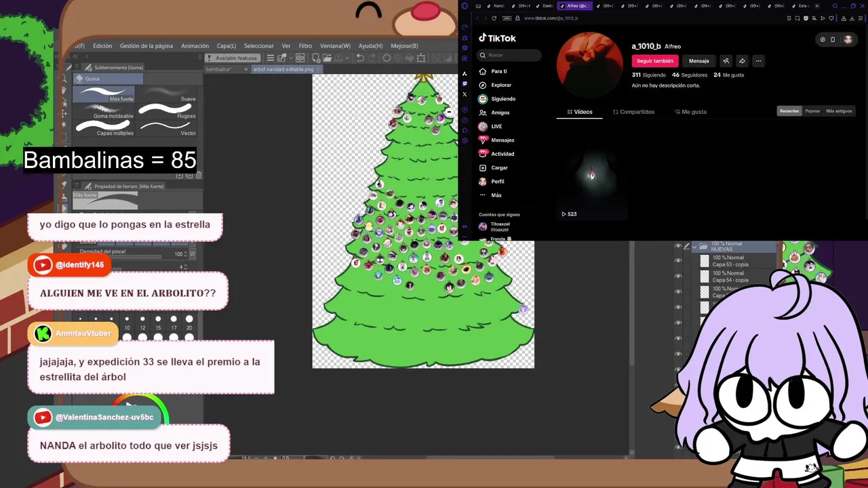The width and height of the screenshot is (868, 488).
Task: Switch to arbol navidad editable.png tab
Action: [283, 69]
